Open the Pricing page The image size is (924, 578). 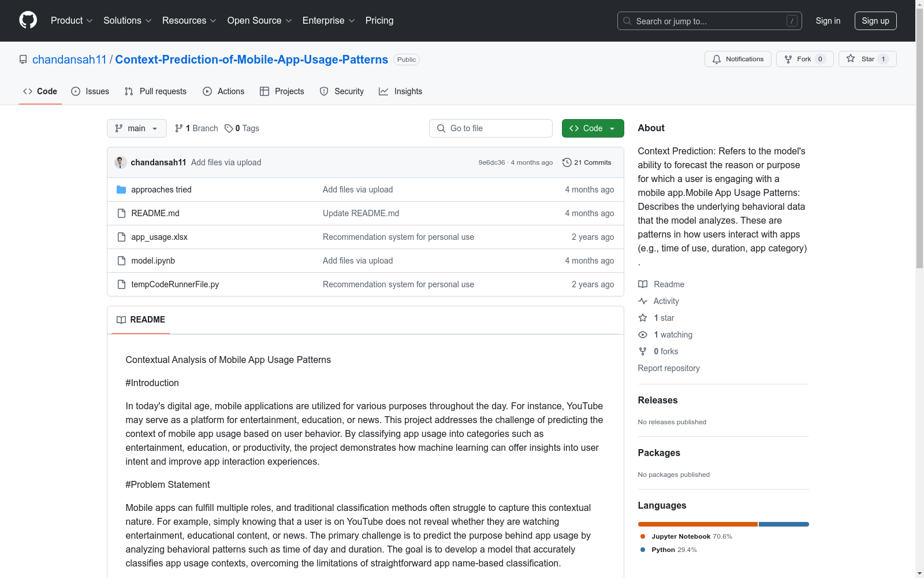[379, 20]
